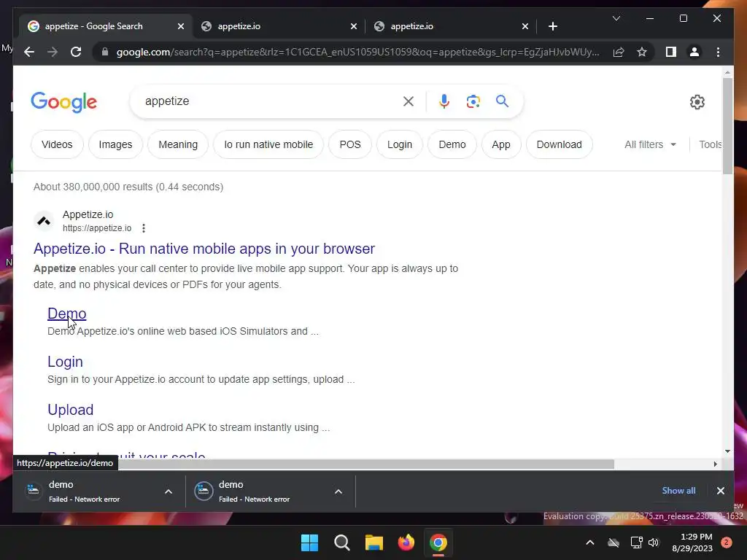The image size is (747, 560).
Task: Click the horizontal scrollbar thumb
Action: pyautogui.click(x=366, y=464)
